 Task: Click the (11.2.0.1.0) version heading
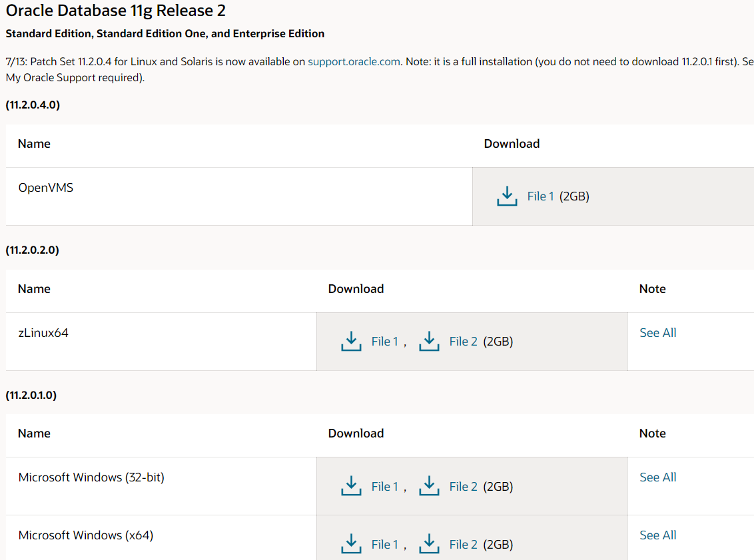coord(31,395)
